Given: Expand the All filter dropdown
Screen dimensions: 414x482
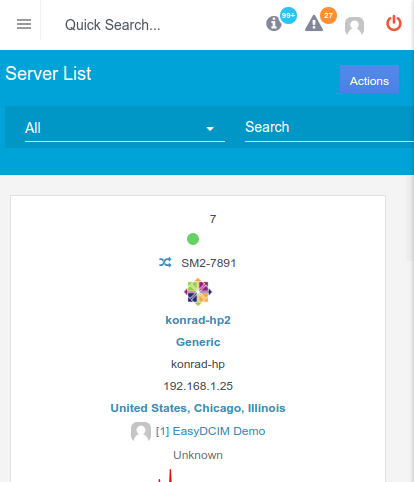Looking at the screenshot, I should [x=125, y=128].
